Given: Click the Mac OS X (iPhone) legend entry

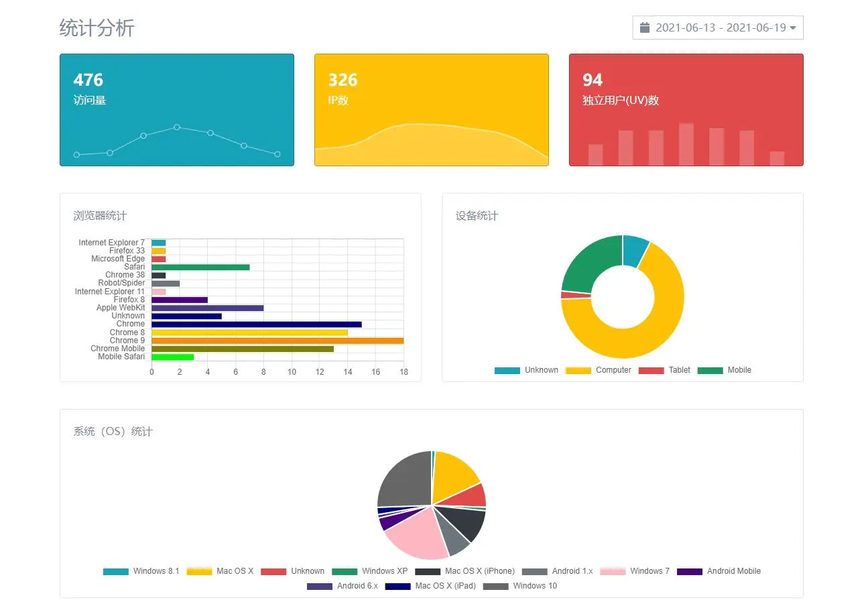Looking at the screenshot, I should click(x=464, y=571).
